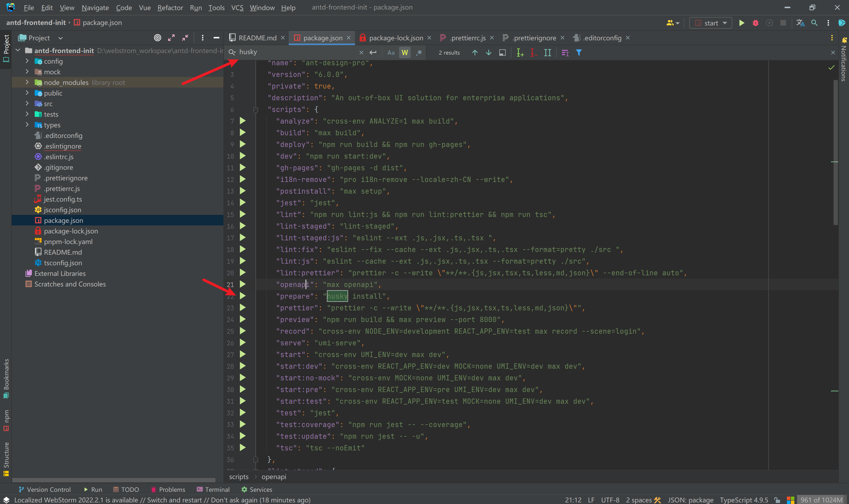The image size is (849, 504).
Task: Expand the public folder
Action: pos(27,93)
